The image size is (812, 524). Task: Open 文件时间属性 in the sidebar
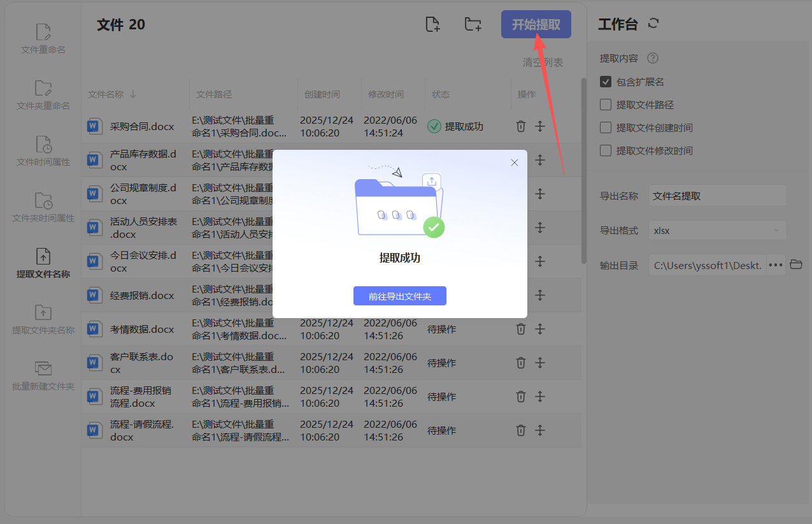coord(43,151)
